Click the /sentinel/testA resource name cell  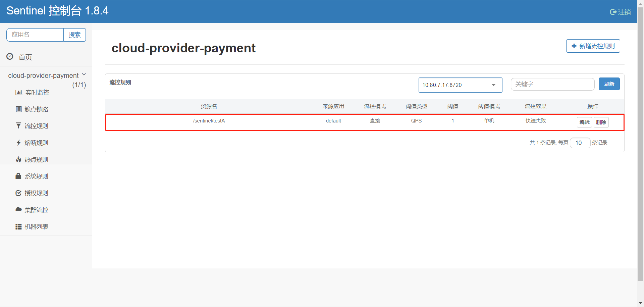pos(209,121)
